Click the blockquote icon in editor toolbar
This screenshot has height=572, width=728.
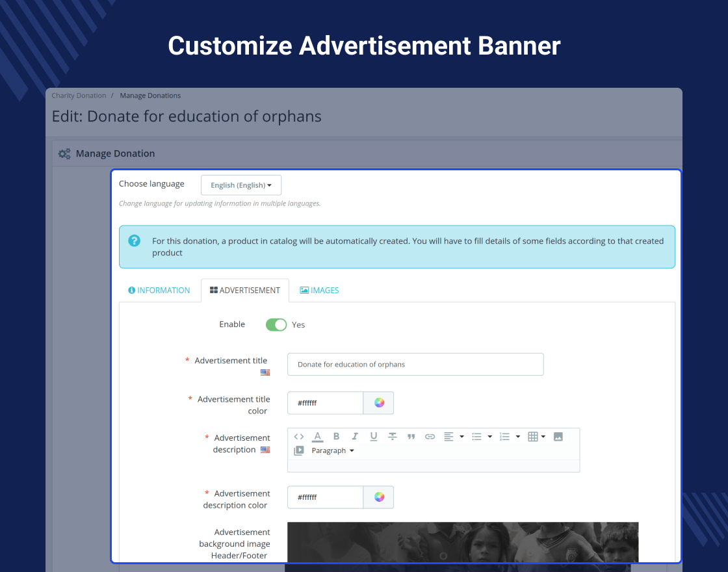coord(411,436)
